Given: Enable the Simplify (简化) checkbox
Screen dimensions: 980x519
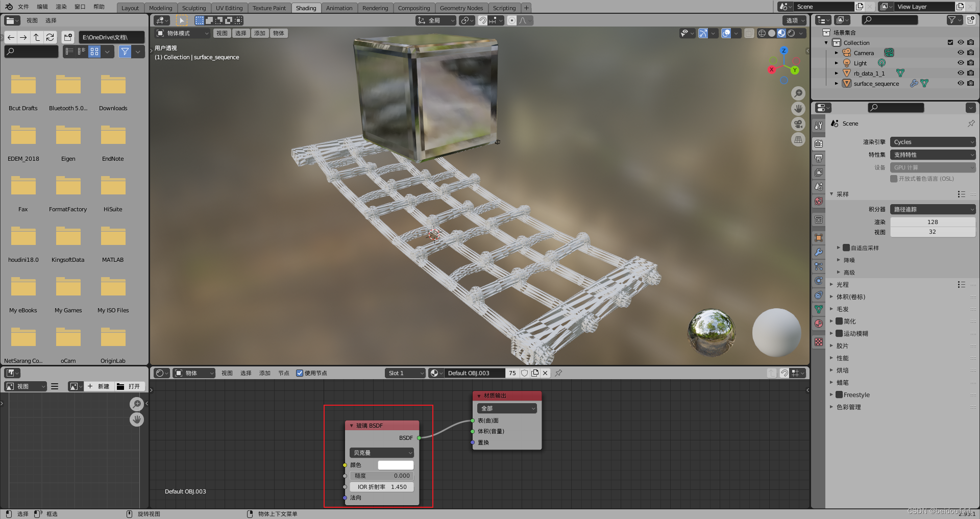Looking at the screenshot, I should click(x=839, y=322).
